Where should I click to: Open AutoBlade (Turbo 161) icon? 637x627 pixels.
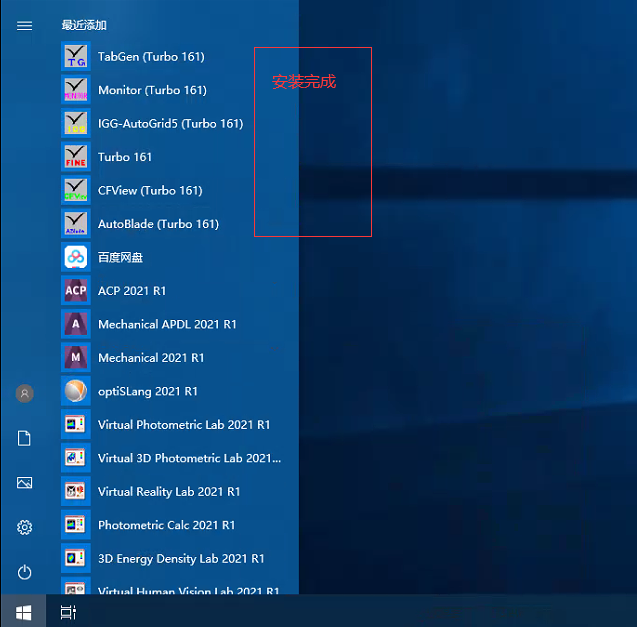pyautogui.click(x=76, y=224)
